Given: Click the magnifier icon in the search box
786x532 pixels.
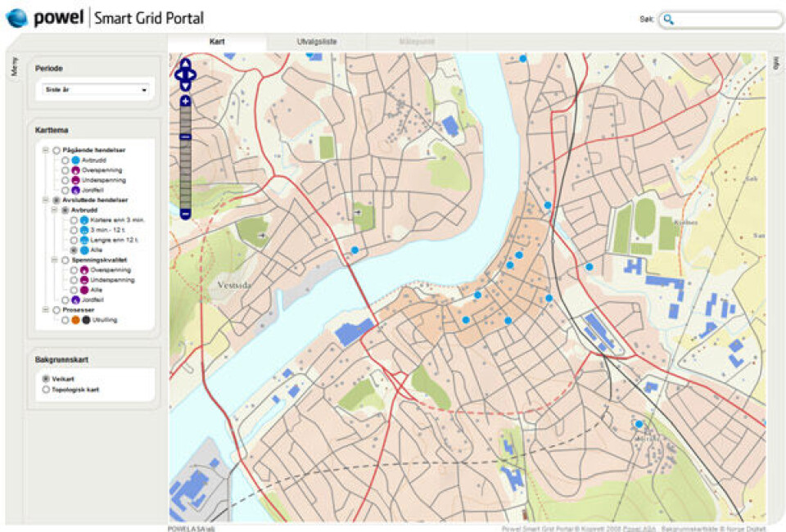Looking at the screenshot, I should tap(668, 20).
